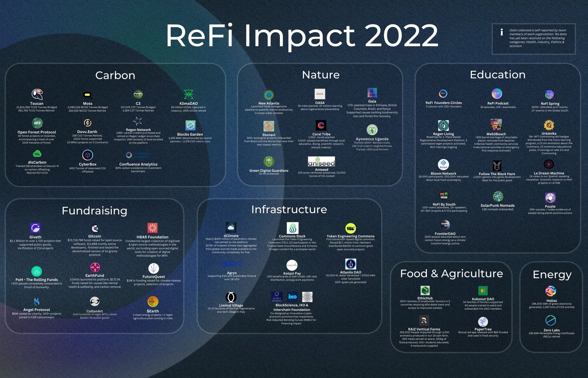Viewport: 588px width, 378px height.
Task: Click the info icon in note box
Action: tap(502, 32)
